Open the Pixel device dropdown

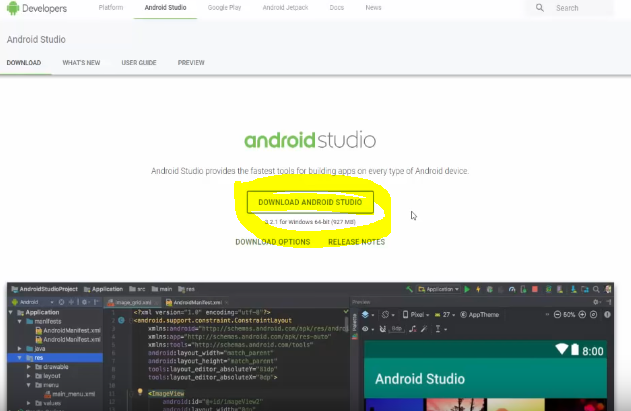tap(416, 314)
